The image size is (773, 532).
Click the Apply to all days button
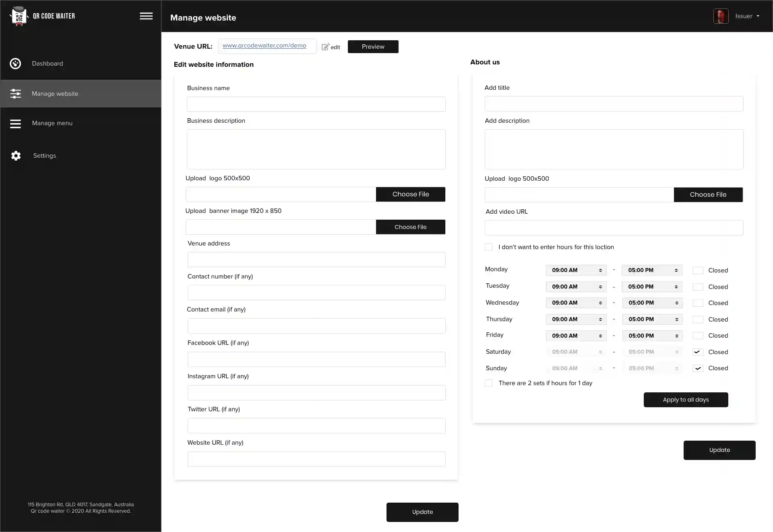pyautogui.click(x=686, y=400)
